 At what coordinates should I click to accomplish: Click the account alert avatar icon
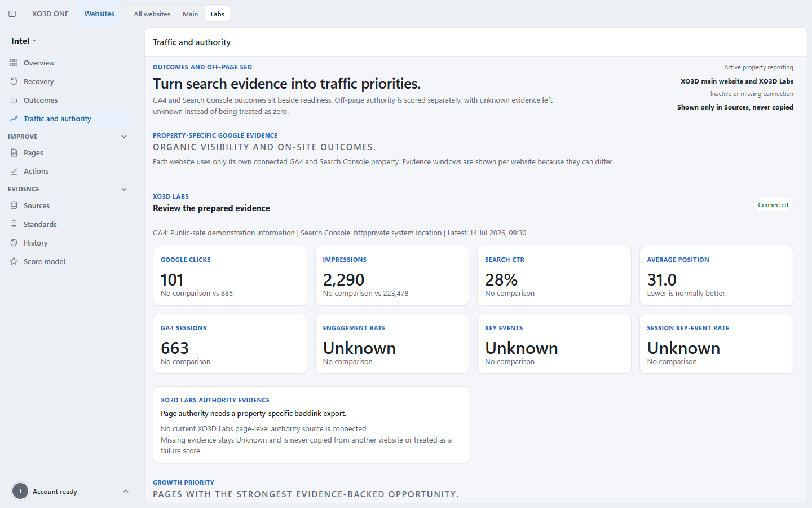(20, 491)
